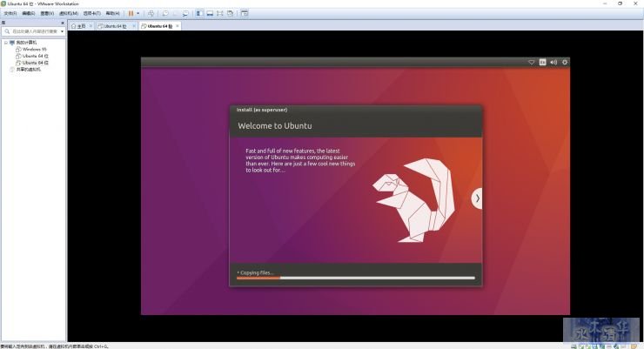Click the installation progress bar
The height and width of the screenshot is (349, 644).
click(356, 278)
